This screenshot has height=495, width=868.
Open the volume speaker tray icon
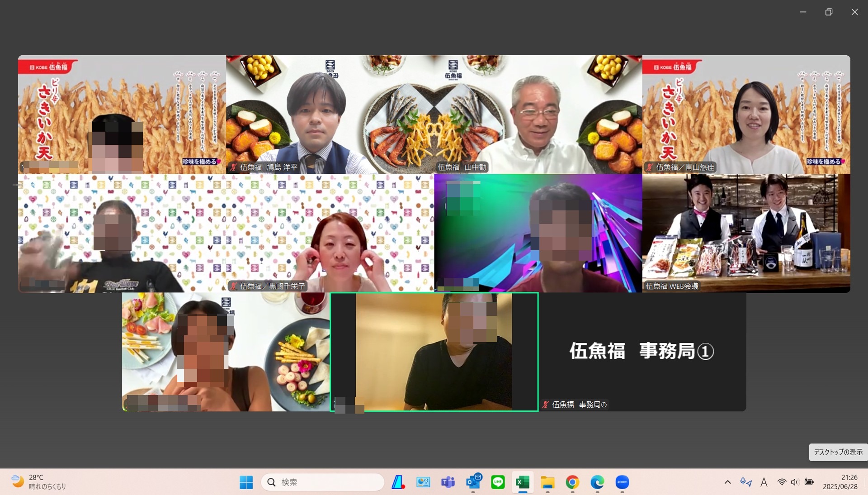pos(795,482)
